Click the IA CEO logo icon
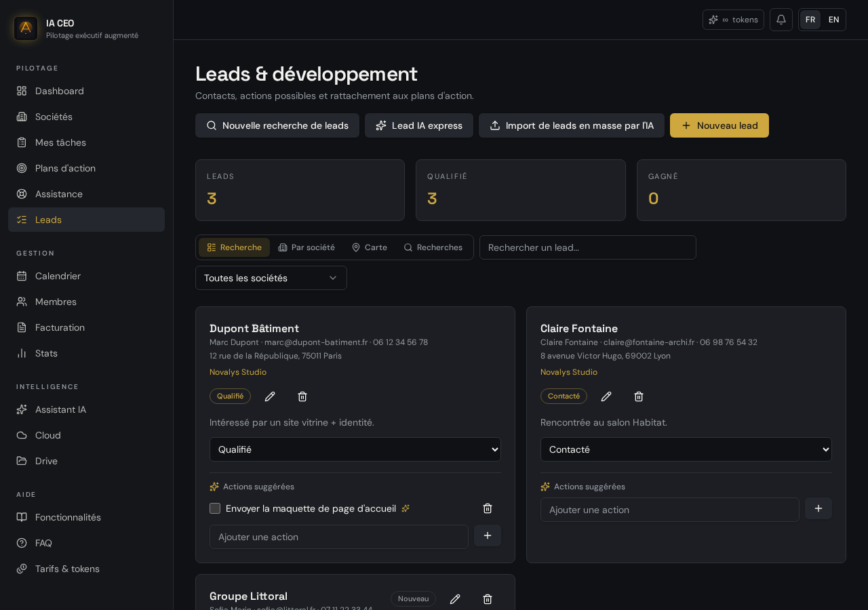The width and height of the screenshot is (868, 610). pyautogui.click(x=26, y=28)
